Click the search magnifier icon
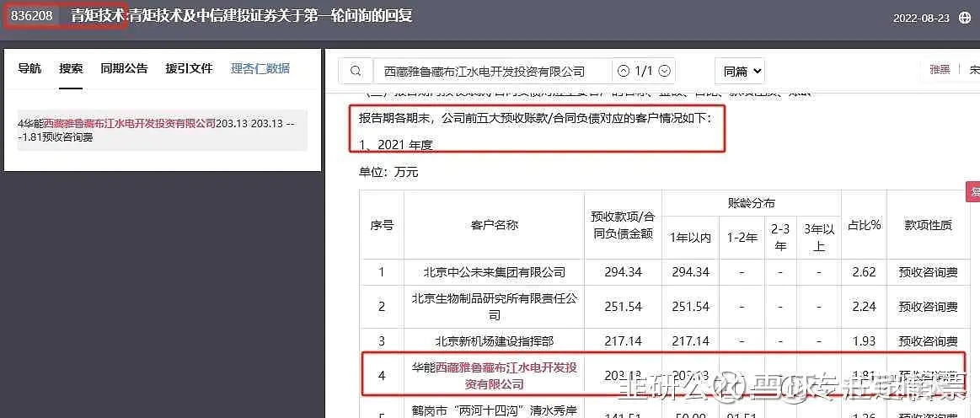The width and height of the screenshot is (980, 418). (356, 72)
